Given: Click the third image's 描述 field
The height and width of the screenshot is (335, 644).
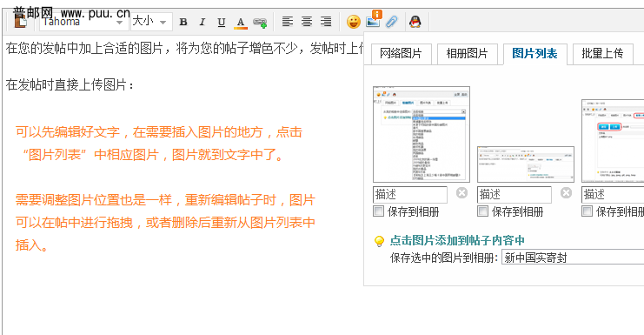Looking at the screenshot, I should point(613,194).
